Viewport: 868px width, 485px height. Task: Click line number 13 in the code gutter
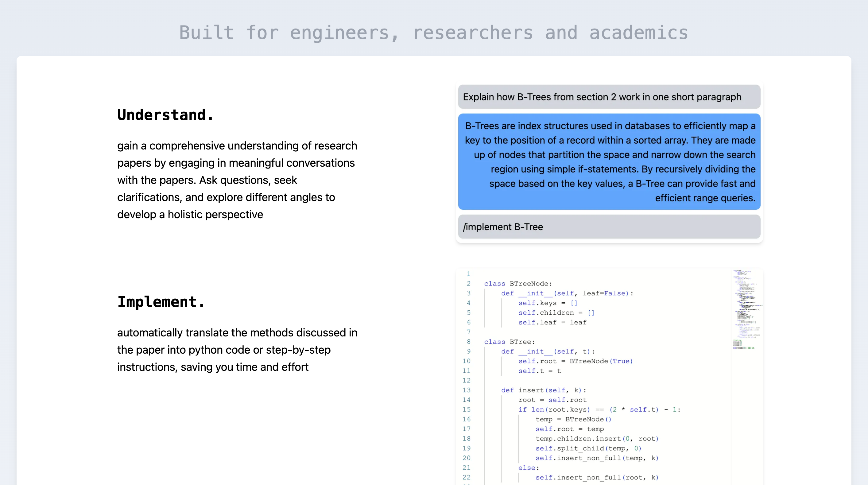[x=466, y=390]
